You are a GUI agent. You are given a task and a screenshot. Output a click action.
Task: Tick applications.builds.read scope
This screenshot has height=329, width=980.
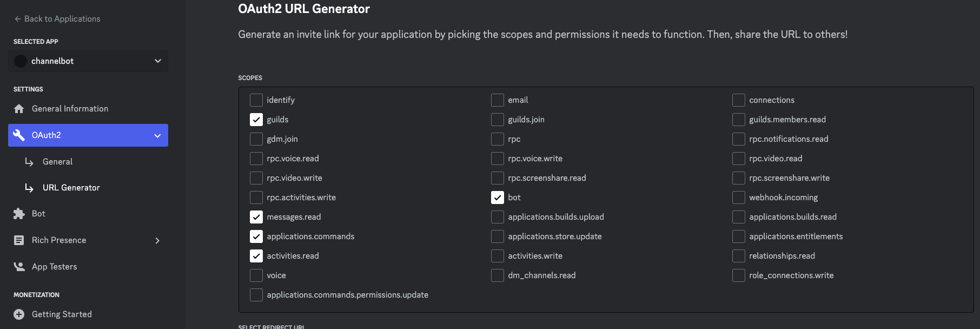739,217
